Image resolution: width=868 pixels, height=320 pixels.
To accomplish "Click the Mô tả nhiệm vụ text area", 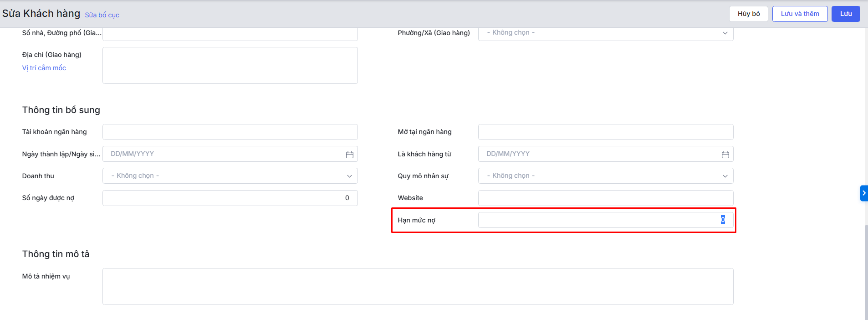I will [418, 286].
